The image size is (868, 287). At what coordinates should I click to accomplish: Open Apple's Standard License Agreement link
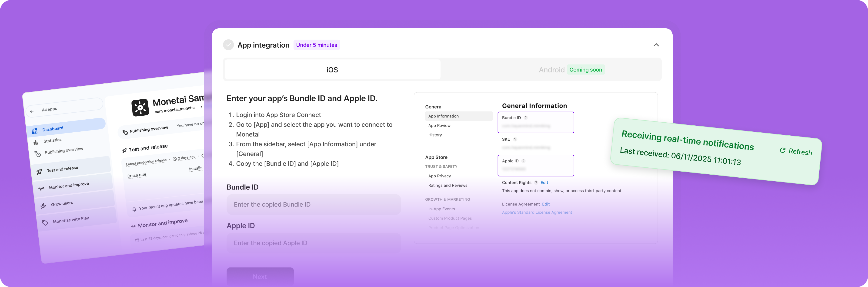coord(537,212)
